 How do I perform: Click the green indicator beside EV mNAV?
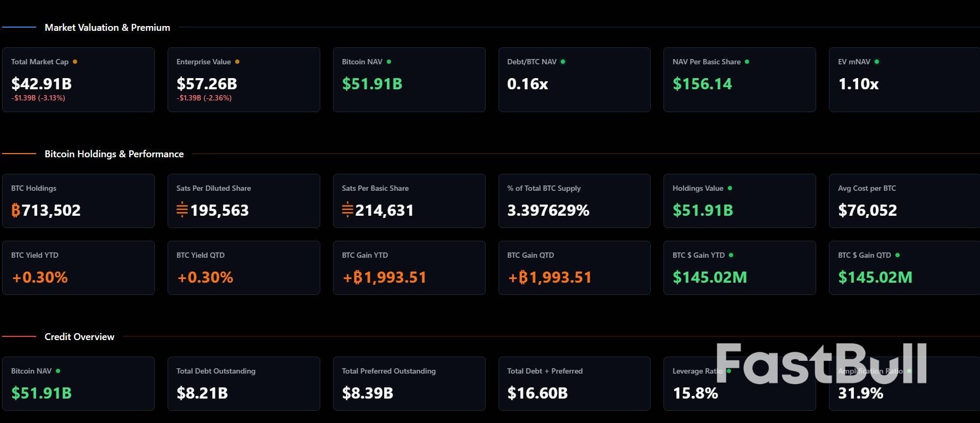(877, 62)
